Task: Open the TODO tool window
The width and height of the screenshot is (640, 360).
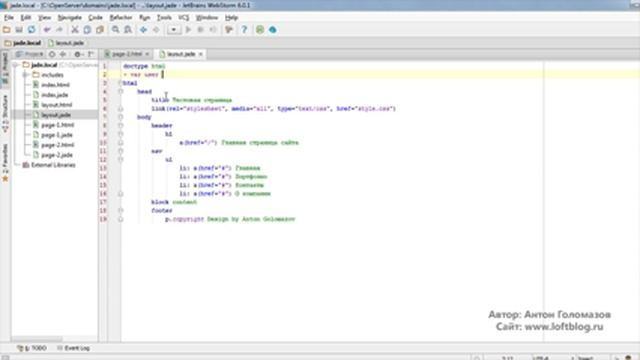Action: pos(32,348)
